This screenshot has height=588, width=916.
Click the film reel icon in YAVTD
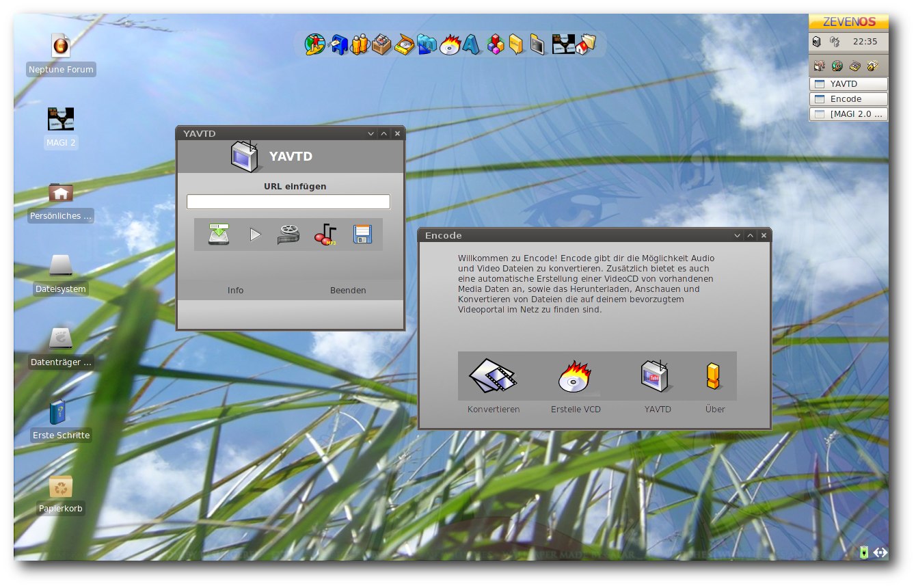pos(288,235)
